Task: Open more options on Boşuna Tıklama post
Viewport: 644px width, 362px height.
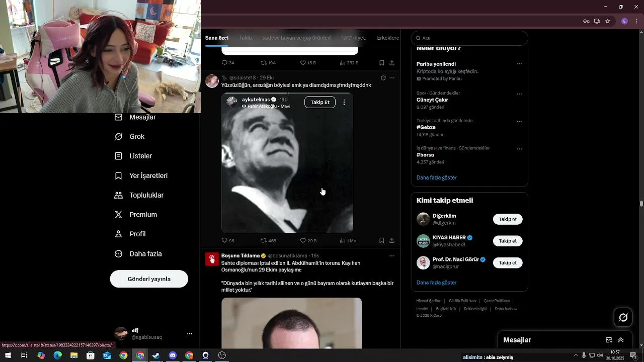Action: [x=392, y=256]
